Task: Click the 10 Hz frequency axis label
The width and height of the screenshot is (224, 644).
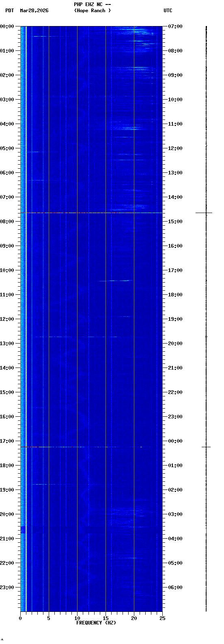Action: pyautogui.click(x=77, y=618)
